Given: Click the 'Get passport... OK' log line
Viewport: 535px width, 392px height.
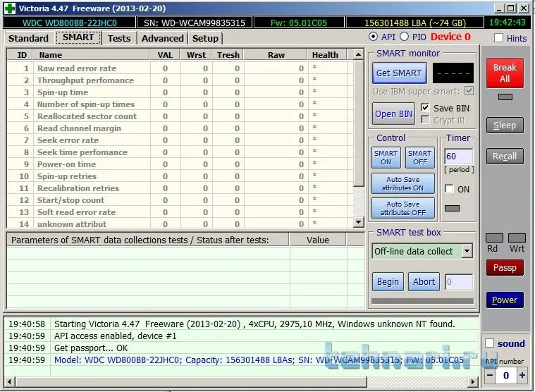Looking at the screenshot, I should (x=91, y=348).
